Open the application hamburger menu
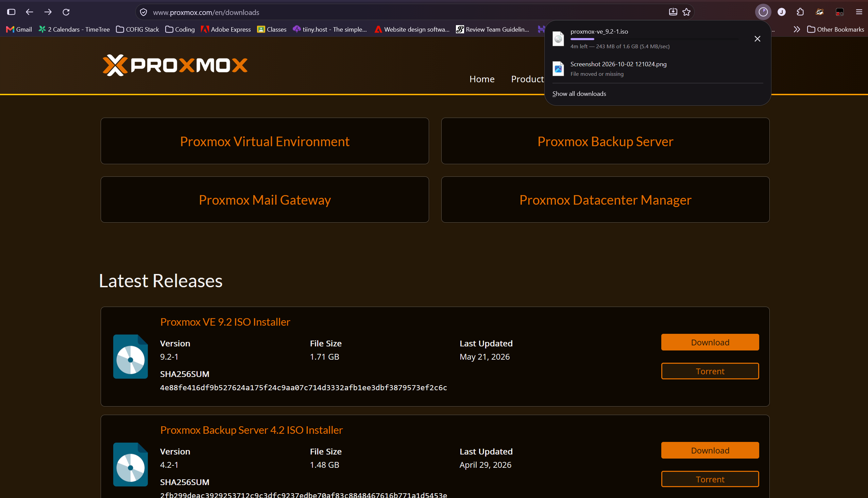This screenshot has width=868, height=498. tap(859, 12)
